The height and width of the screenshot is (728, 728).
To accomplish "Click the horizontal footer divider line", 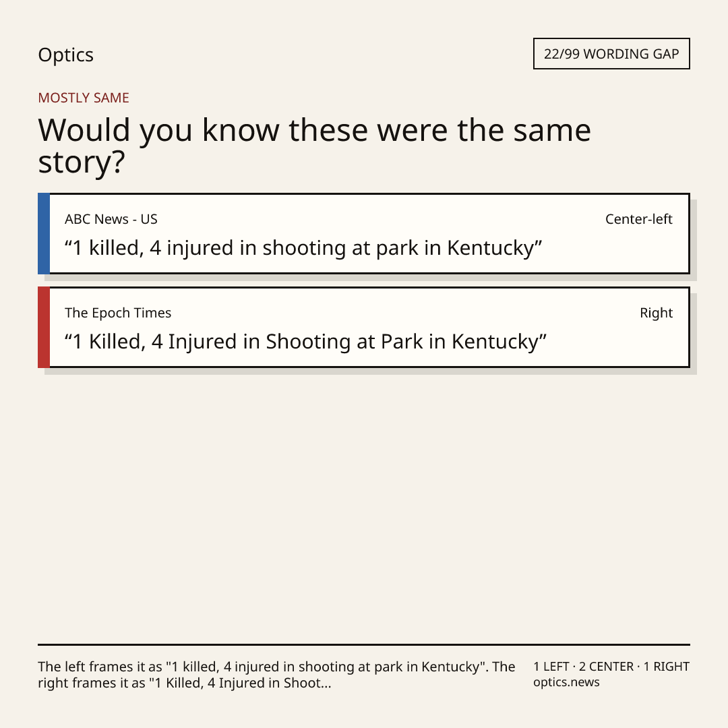I will [364, 644].
